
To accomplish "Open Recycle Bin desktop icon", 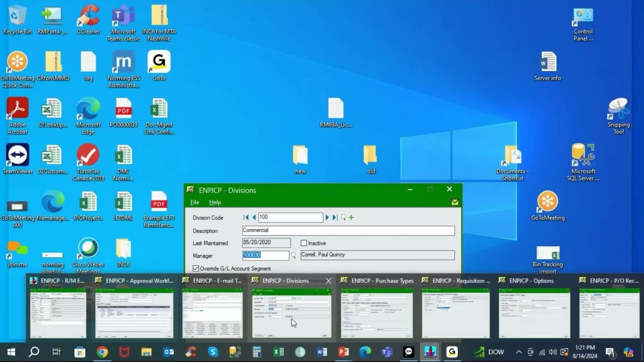I will (18, 20).
